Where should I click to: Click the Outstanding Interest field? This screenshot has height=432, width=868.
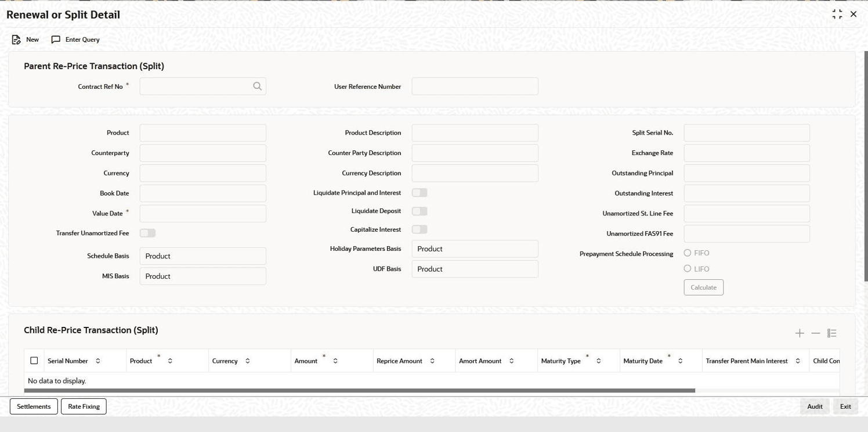click(747, 193)
